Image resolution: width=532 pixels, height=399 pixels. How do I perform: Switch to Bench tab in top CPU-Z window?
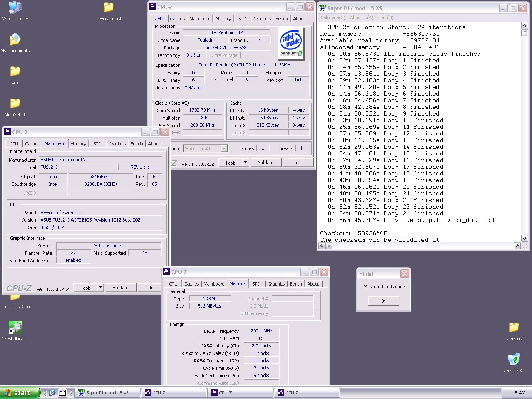(282, 19)
